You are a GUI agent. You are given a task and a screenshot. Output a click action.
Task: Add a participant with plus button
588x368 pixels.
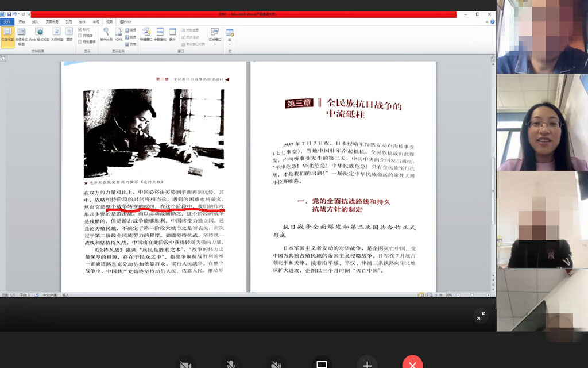click(x=367, y=363)
